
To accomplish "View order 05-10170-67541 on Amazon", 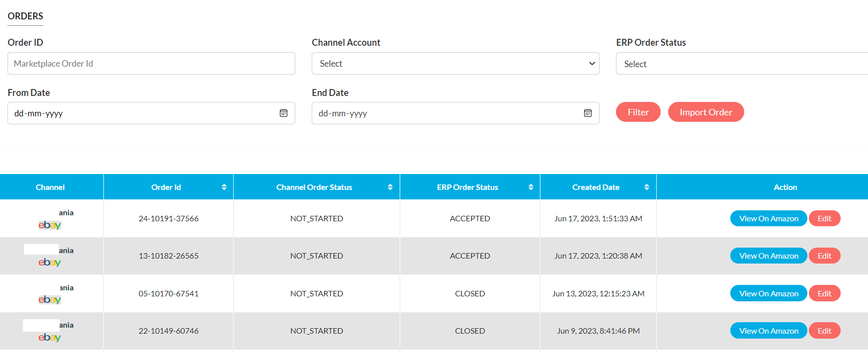I will coord(768,293).
